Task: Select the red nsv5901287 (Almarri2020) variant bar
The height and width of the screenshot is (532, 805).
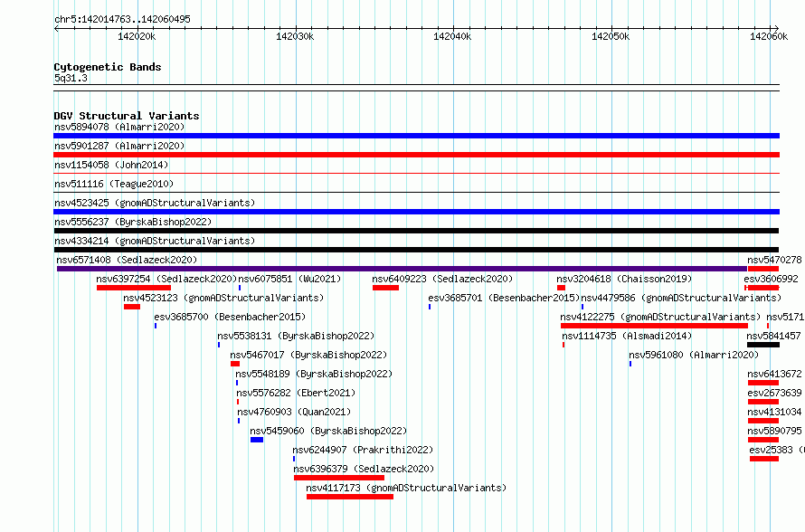Action: pos(416,155)
